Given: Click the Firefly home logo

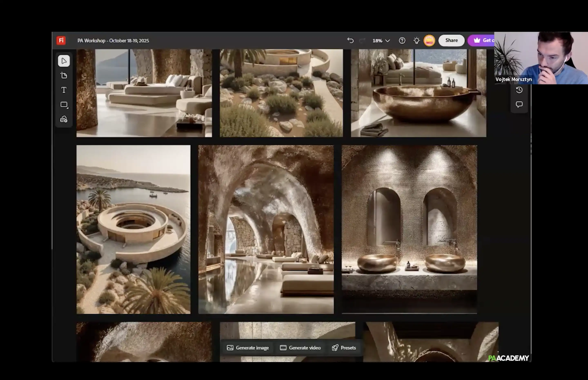Looking at the screenshot, I should point(61,41).
